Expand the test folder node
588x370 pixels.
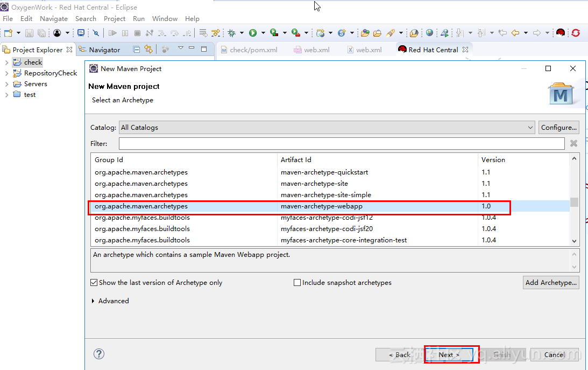click(x=6, y=95)
